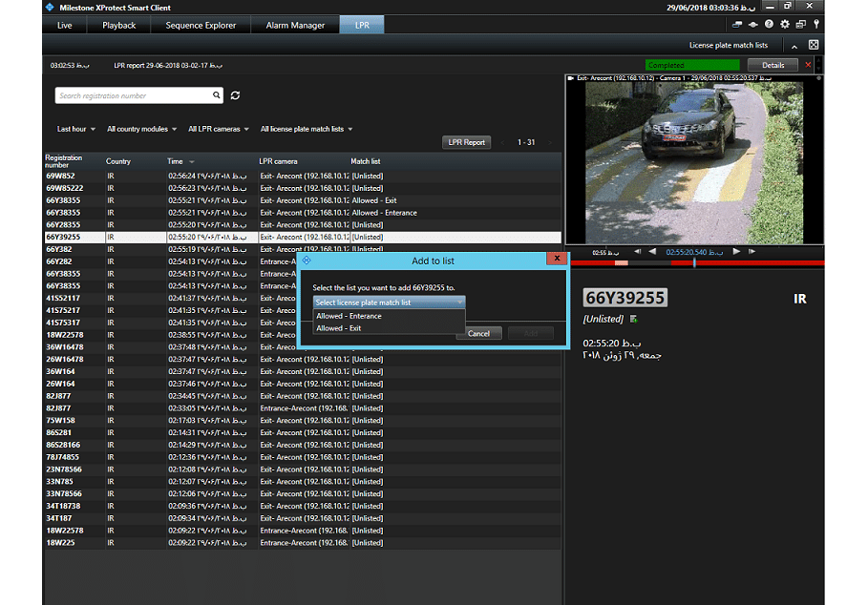The image size is (868, 605).
Task: Click the LPR Report button
Action: coord(466,142)
